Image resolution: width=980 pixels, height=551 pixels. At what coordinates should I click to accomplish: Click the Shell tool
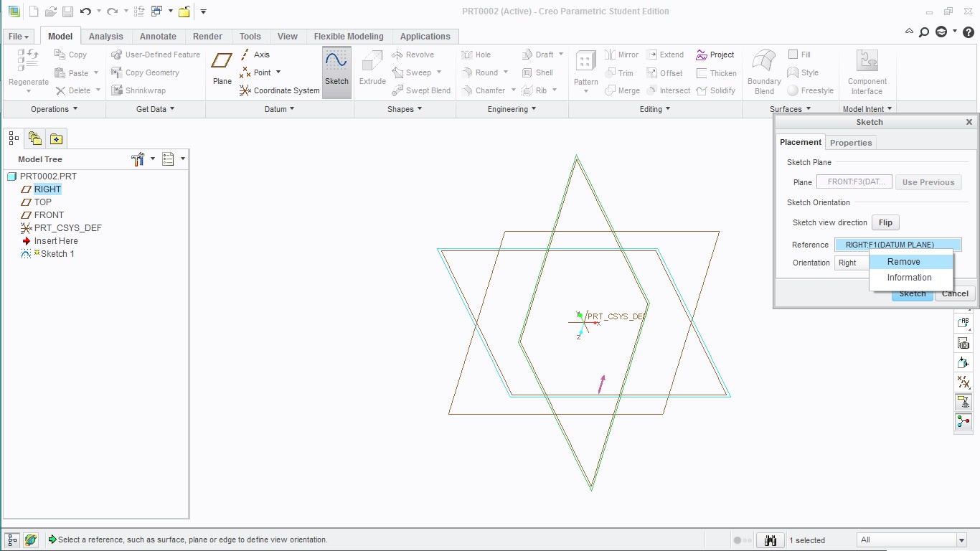pyautogui.click(x=537, y=72)
